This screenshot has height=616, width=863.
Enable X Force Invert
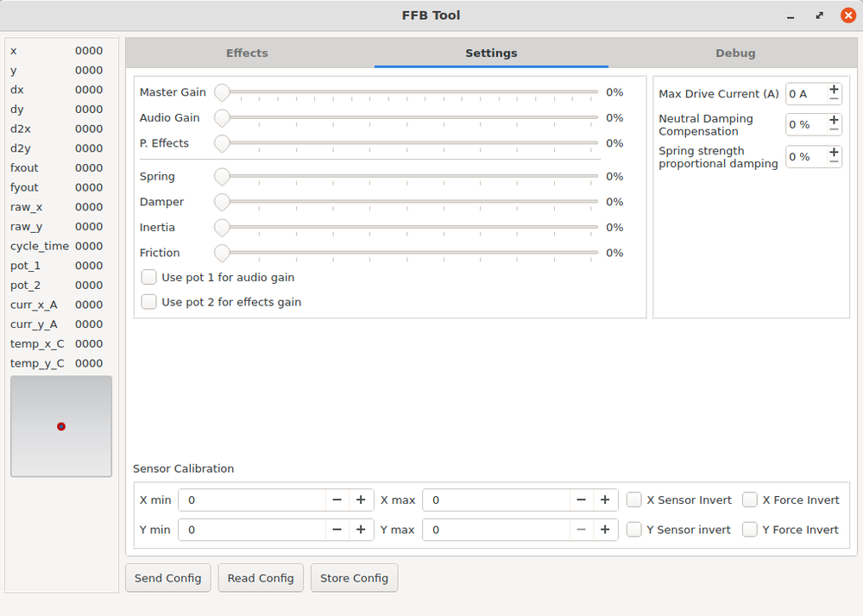point(749,500)
